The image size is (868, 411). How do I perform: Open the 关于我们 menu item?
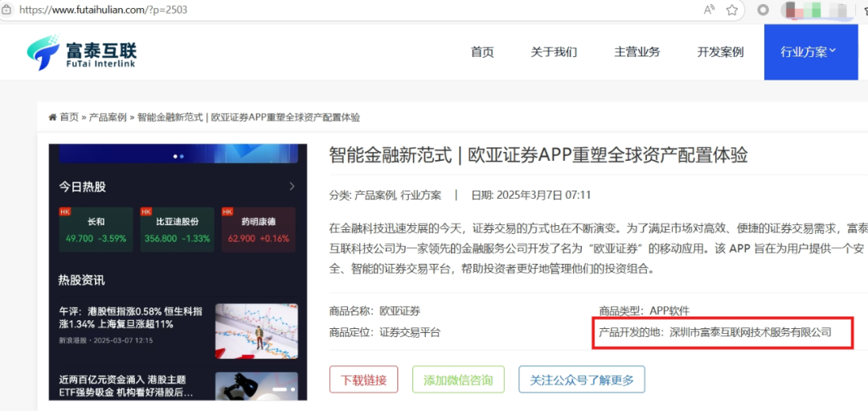554,52
